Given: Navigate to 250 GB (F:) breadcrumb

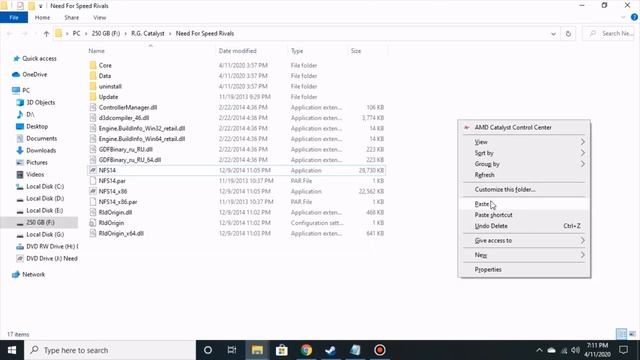Looking at the screenshot, I should point(106,34).
